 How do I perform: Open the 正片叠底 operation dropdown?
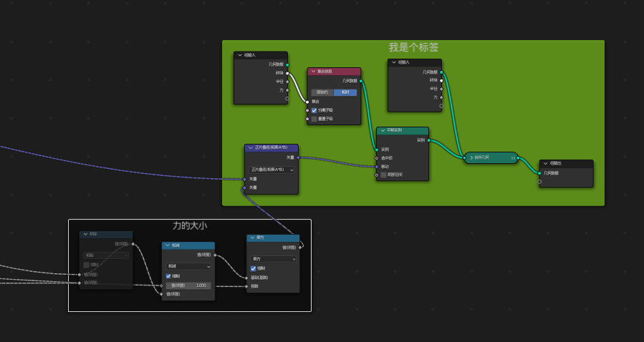pos(271,170)
